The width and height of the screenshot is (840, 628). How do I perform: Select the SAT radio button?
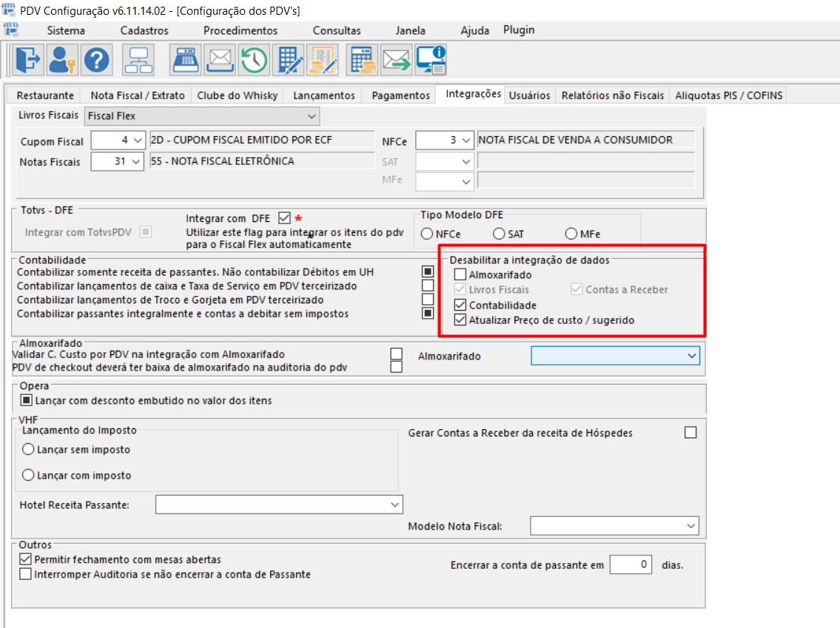coord(499,234)
